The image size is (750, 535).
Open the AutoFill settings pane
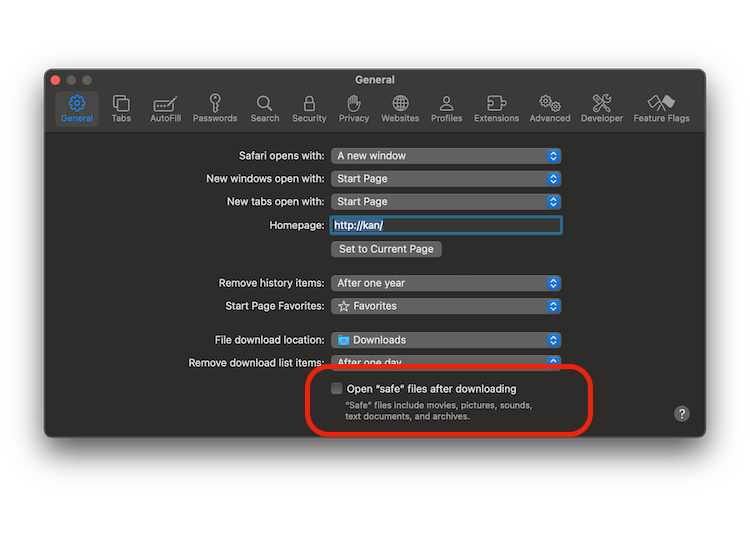pyautogui.click(x=165, y=108)
